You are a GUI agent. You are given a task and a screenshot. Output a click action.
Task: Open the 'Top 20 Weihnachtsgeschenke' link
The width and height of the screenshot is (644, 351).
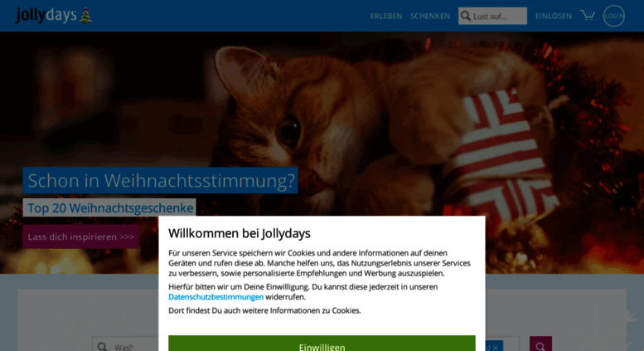click(x=109, y=207)
